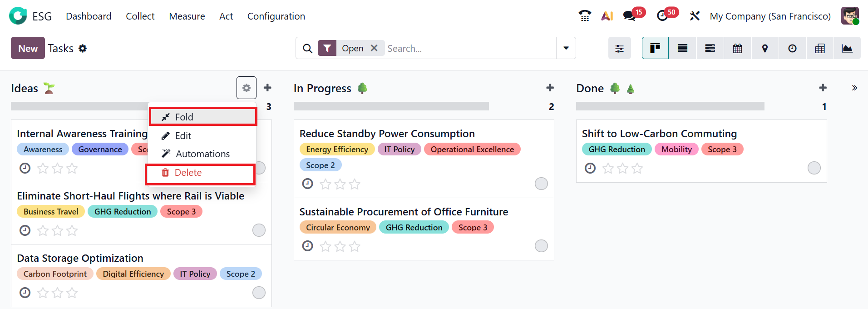Open the activity clock view

tap(792, 48)
